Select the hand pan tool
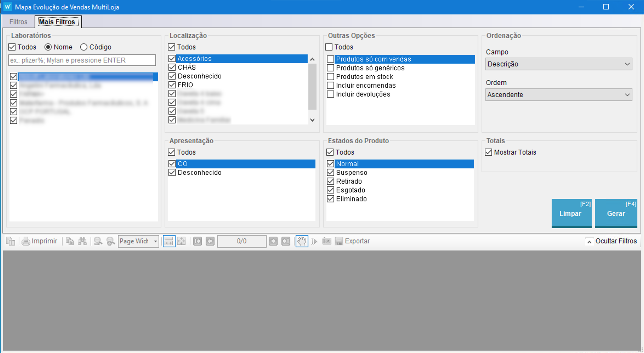Image resolution: width=644 pixels, height=353 pixels. [302, 241]
